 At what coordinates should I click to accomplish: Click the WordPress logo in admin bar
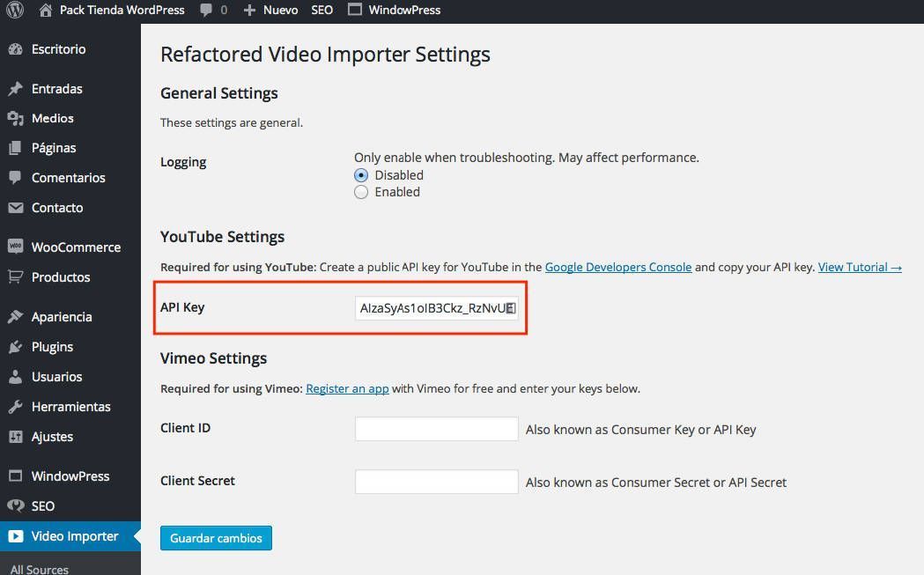tap(15, 10)
